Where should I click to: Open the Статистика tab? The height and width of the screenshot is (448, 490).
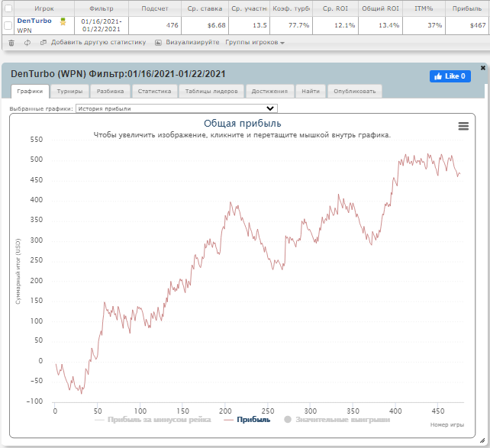pyautogui.click(x=154, y=92)
